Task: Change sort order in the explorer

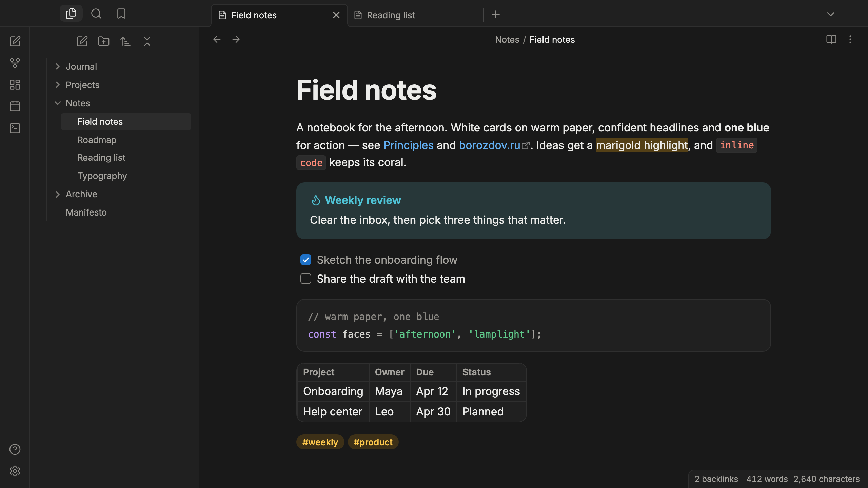Action: pos(125,41)
